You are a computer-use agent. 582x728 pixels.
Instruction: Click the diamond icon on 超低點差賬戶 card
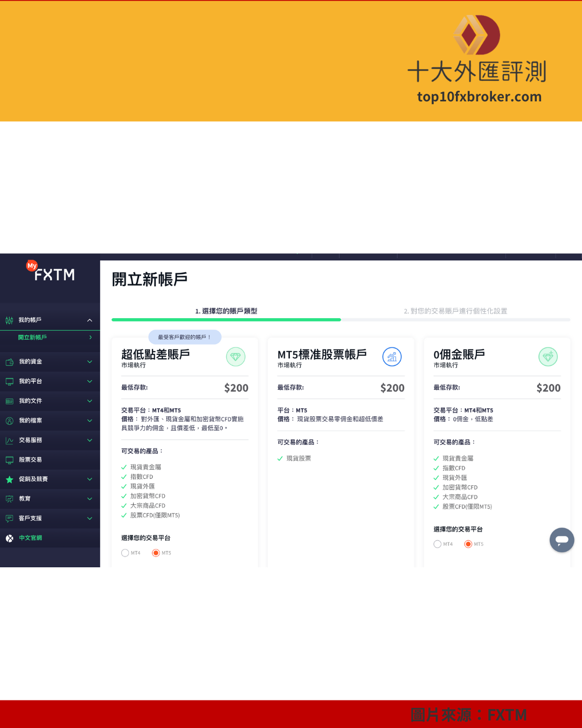[x=235, y=356]
